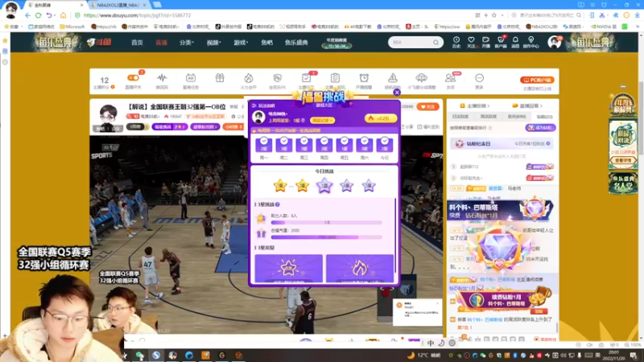
Task: Click the orange 关注 follow button by stream title
Action: 427,107
